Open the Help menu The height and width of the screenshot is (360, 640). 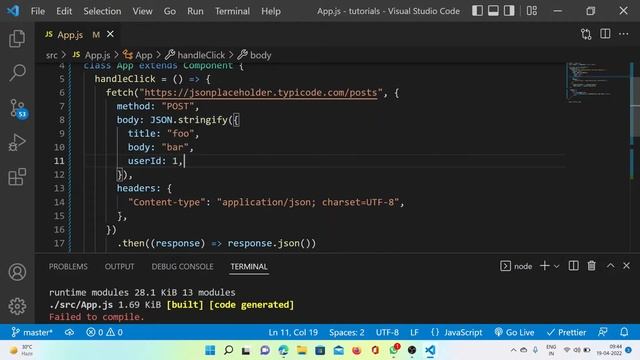271,11
